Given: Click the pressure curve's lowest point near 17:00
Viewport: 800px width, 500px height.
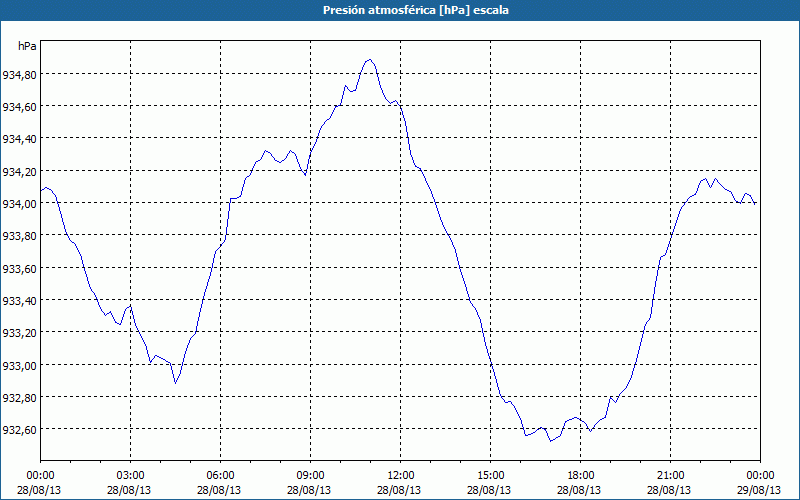Looking at the screenshot, I should (551, 441).
